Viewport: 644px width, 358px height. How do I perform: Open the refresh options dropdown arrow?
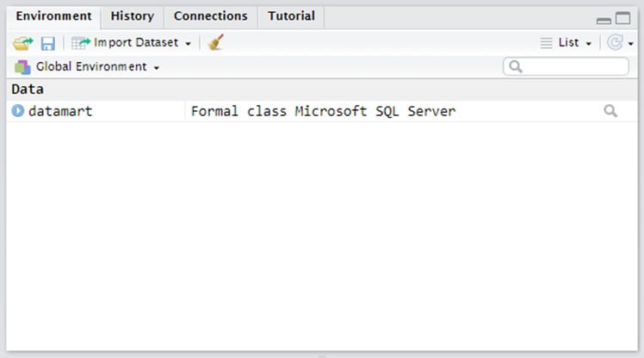pyautogui.click(x=631, y=43)
